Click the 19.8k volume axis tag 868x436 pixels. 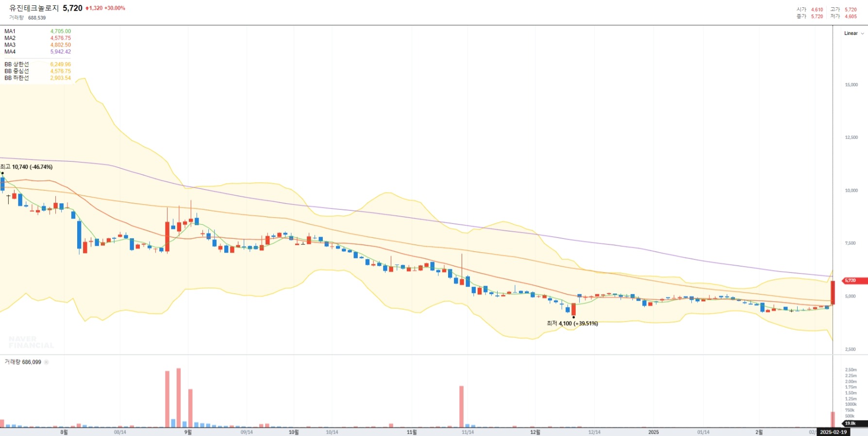(855, 423)
